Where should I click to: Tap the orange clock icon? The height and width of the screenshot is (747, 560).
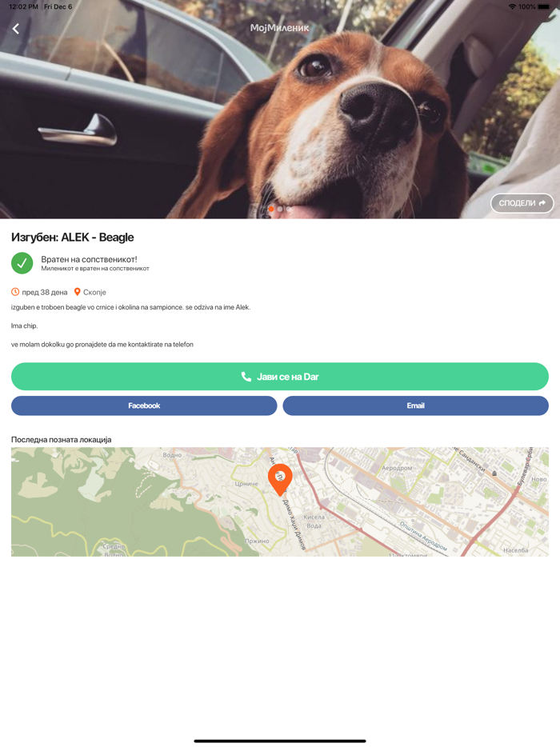(x=15, y=292)
